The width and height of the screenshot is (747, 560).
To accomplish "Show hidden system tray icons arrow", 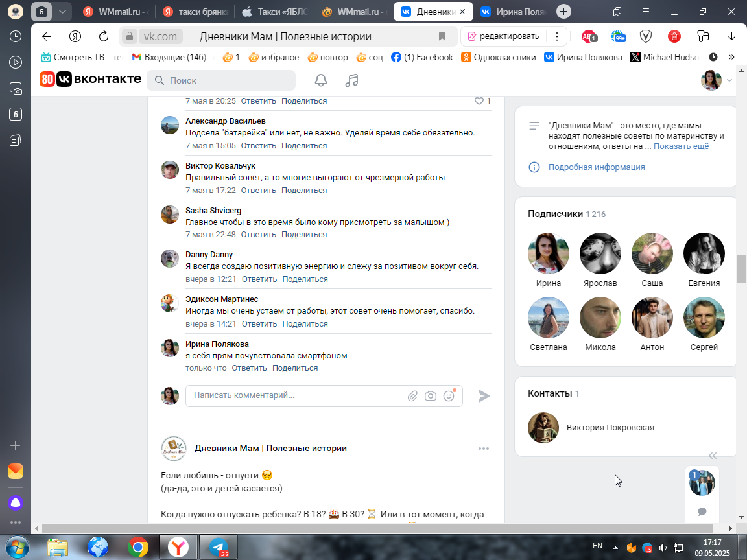I will coord(615,548).
